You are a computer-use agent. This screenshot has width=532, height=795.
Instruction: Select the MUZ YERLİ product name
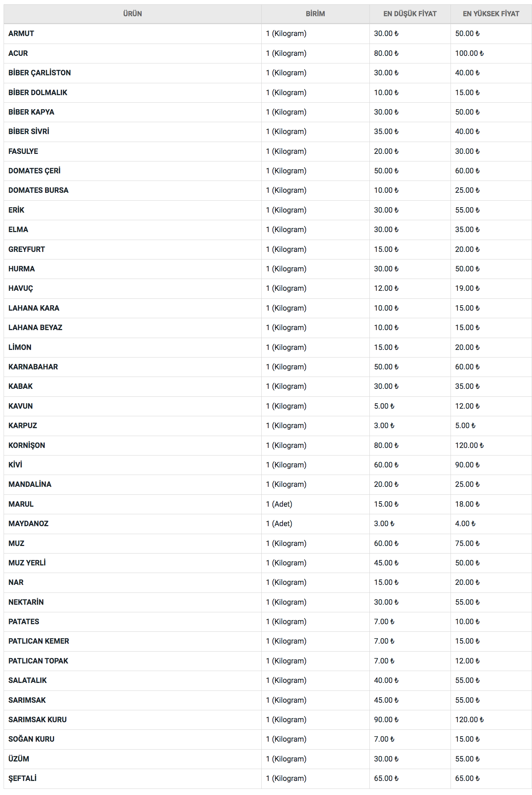click(x=27, y=563)
